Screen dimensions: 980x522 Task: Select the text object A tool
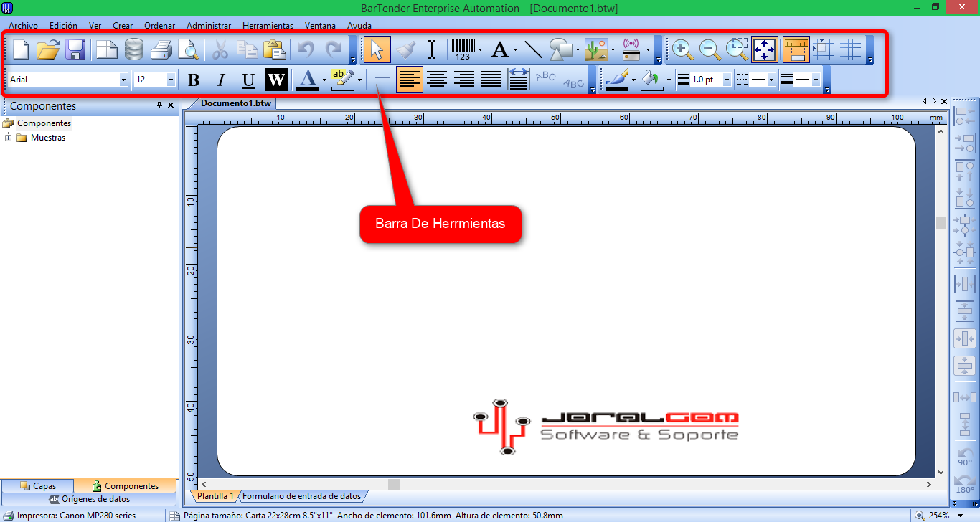coord(499,49)
